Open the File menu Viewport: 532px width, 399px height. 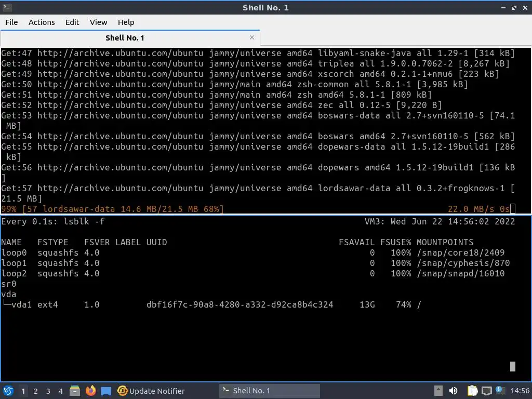(11, 22)
